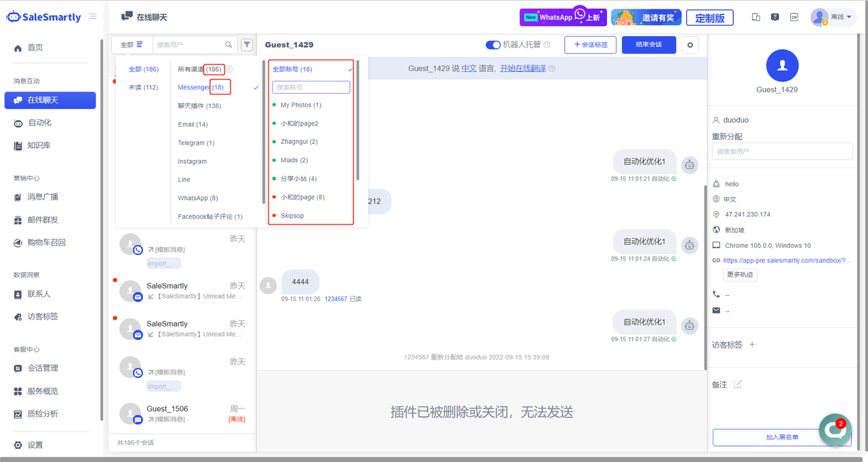The width and height of the screenshot is (868, 462).
Task: Open conversation settings gear icon
Action: (690, 45)
